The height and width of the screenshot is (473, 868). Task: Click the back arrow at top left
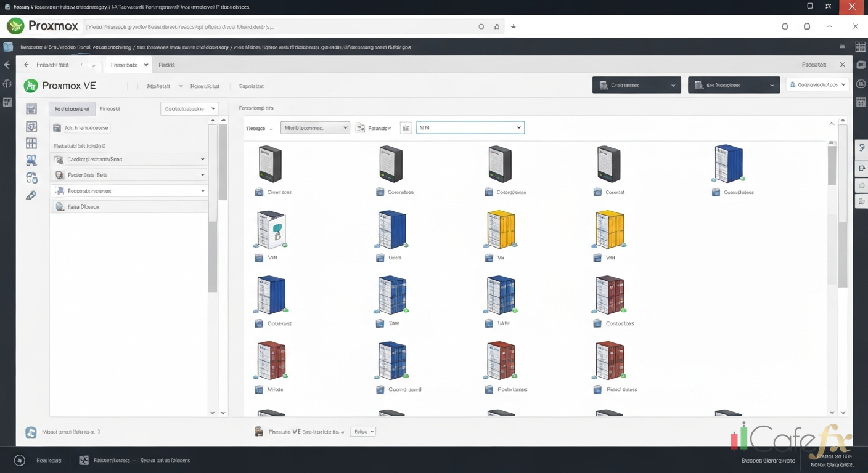pos(26,64)
